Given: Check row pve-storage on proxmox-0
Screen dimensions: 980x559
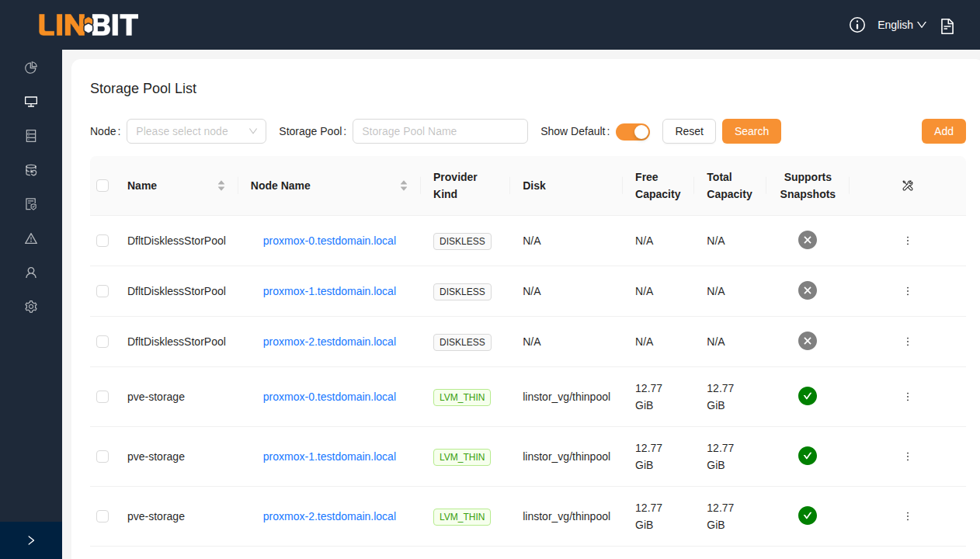Looking at the screenshot, I should (103, 397).
